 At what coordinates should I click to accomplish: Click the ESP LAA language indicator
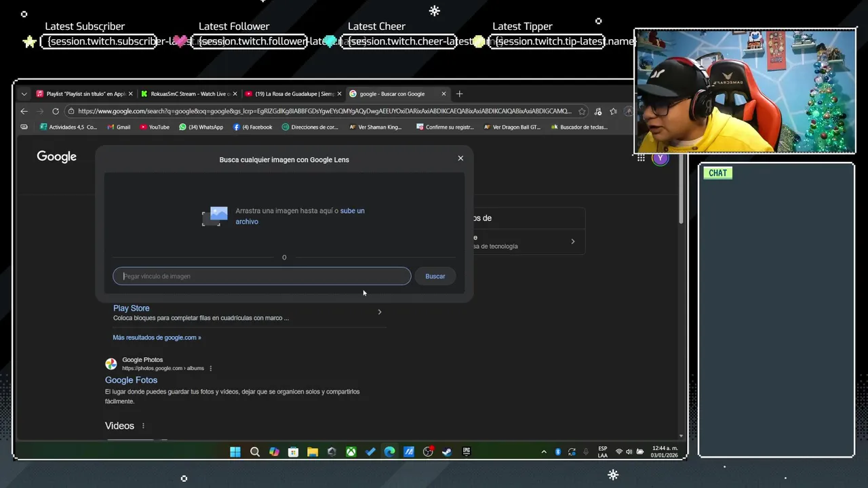click(x=603, y=452)
